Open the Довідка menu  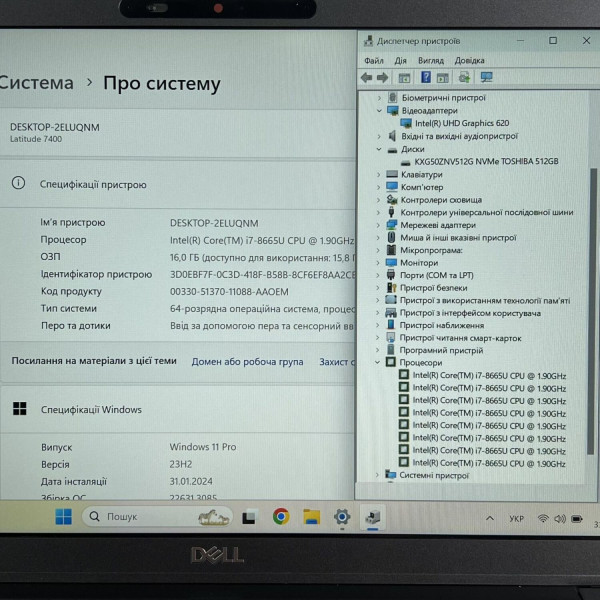[469, 60]
